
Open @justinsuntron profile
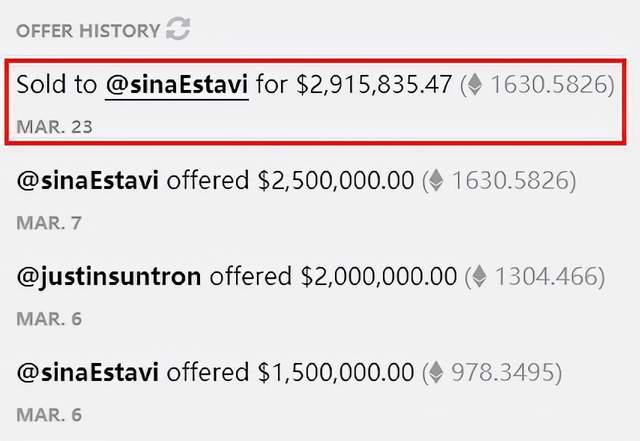(x=109, y=277)
